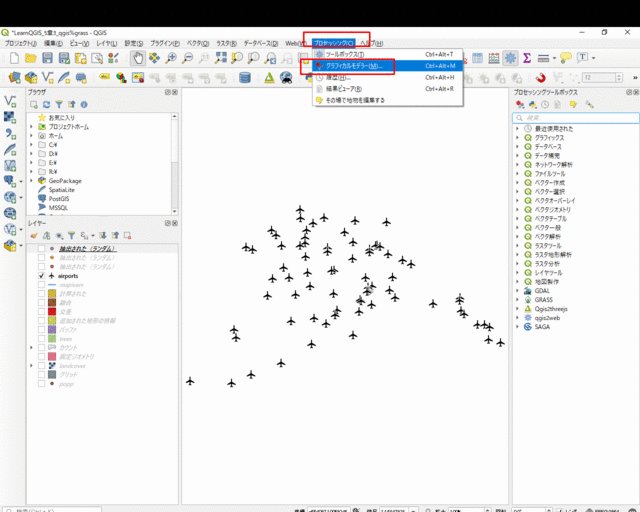The image size is (640, 512).
Task: Click the Python scripts icon in Processing Toolbox
Action: [533, 105]
